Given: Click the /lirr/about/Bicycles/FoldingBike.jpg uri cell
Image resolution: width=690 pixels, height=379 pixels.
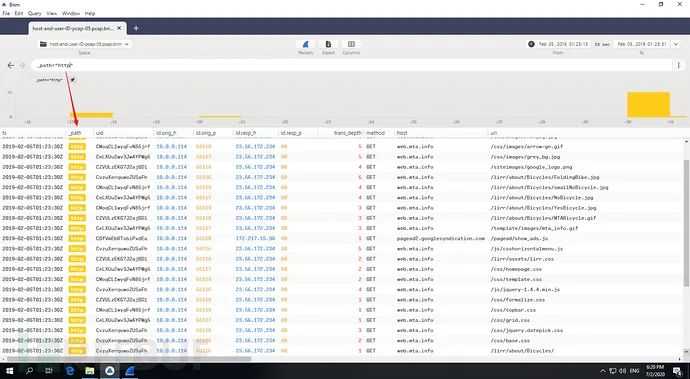Looking at the screenshot, I should coord(545,177).
